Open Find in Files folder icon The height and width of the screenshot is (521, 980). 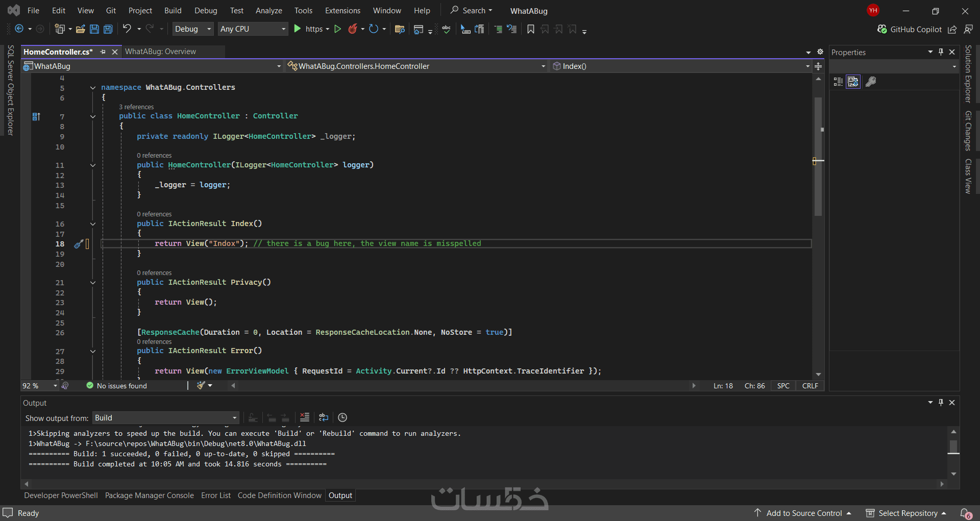coord(400,29)
